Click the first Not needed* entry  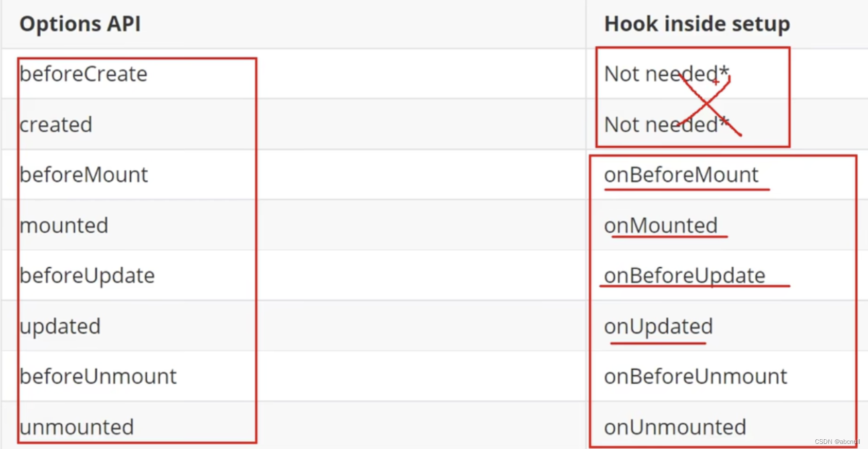click(667, 74)
